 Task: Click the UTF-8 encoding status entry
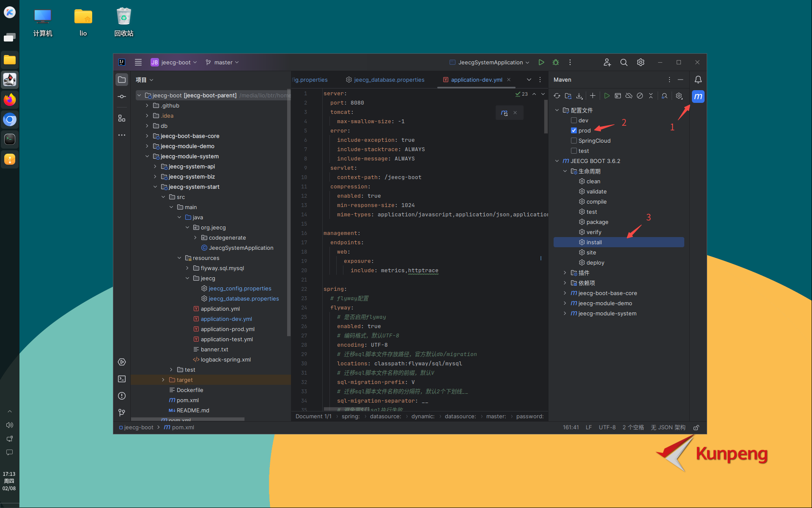click(607, 428)
